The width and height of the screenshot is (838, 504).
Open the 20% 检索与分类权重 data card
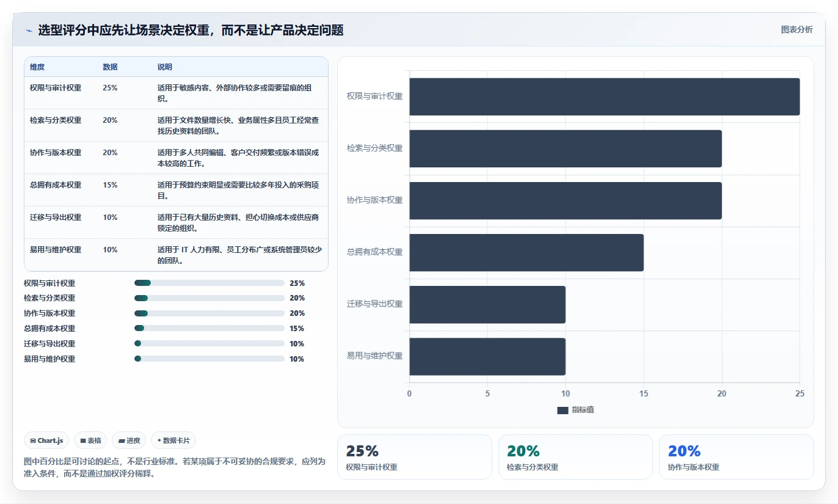pos(575,457)
